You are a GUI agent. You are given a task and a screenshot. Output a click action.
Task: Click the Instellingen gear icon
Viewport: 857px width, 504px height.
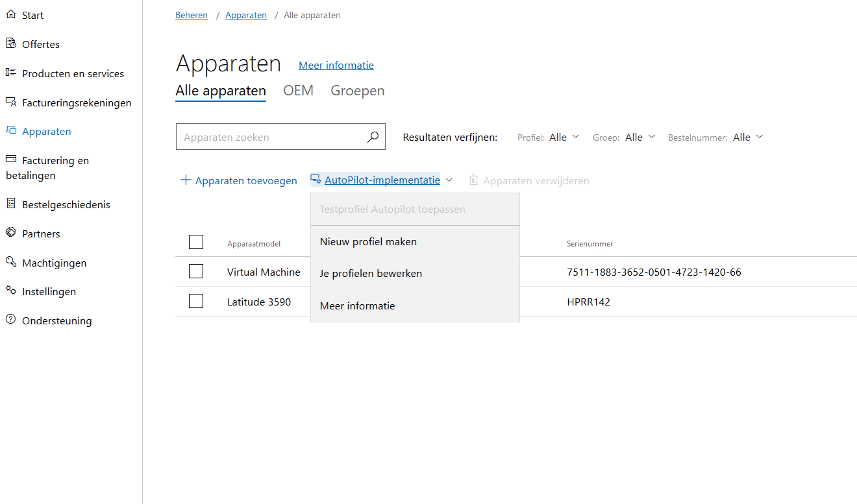[10, 291]
